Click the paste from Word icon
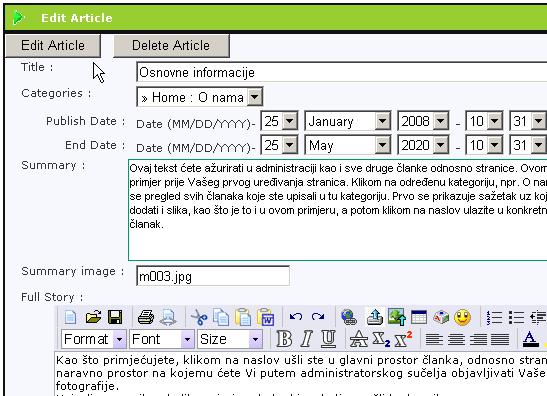Screen dimensions: 547x396 tap(266, 317)
